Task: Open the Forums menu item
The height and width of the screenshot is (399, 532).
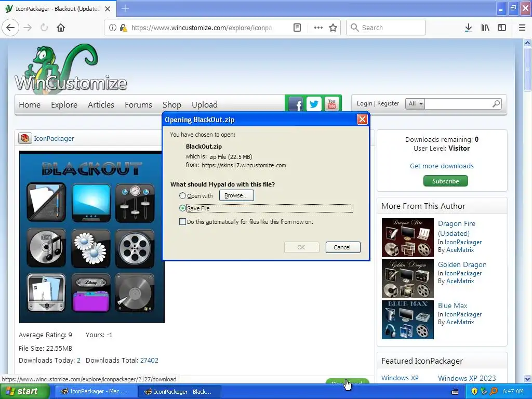Action: tap(138, 105)
